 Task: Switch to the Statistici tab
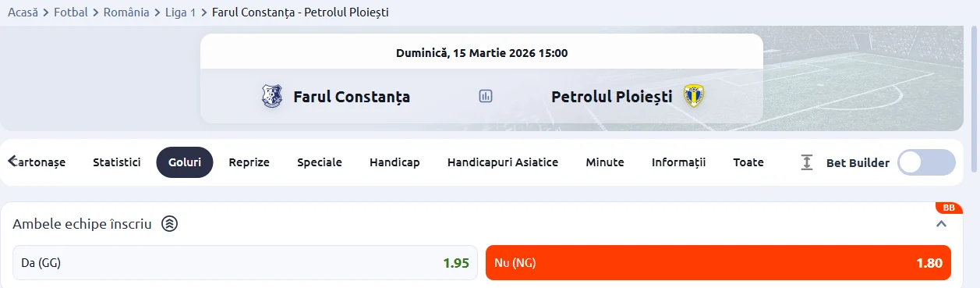pos(117,162)
